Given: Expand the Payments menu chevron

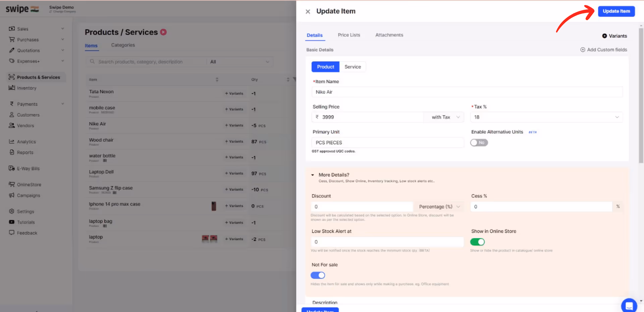Looking at the screenshot, I should point(63,104).
